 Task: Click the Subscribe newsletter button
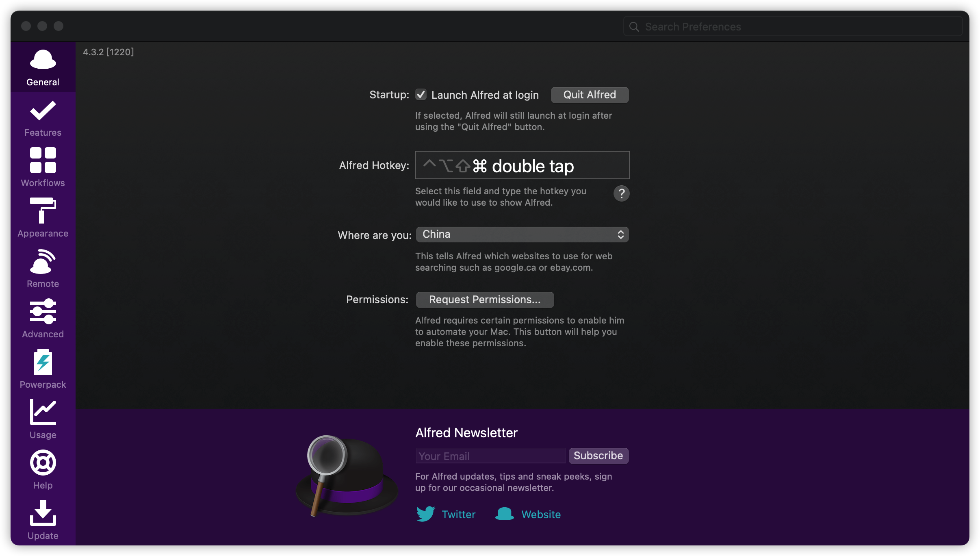[x=598, y=456]
